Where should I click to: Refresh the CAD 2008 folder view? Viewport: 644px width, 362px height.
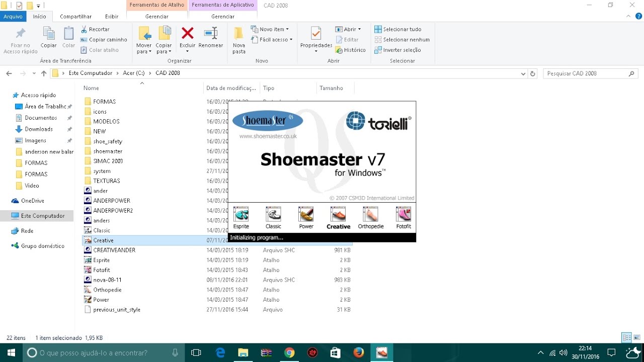(533, 73)
